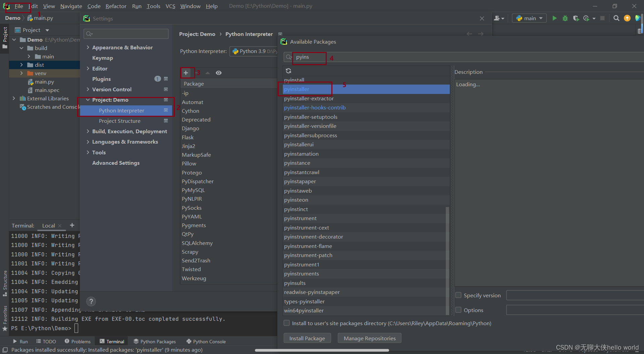Click the Install Package button
Image resolution: width=644 pixels, height=354 pixels.
pos(307,338)
